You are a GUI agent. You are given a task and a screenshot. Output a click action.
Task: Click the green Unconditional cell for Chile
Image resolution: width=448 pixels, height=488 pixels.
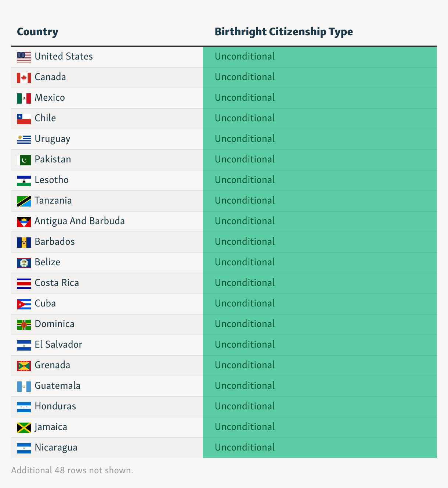pos(319,118)
